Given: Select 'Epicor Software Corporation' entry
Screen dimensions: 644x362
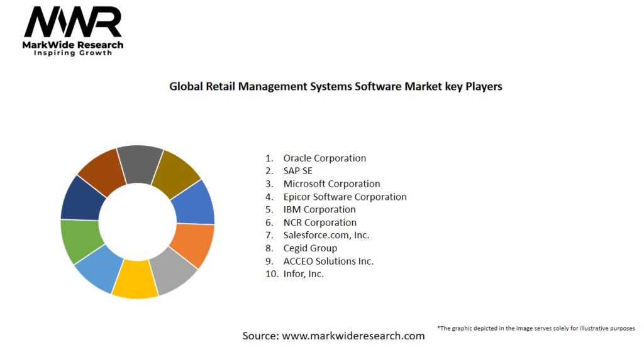Looking at the screenshot, I should tap(345, 197).
